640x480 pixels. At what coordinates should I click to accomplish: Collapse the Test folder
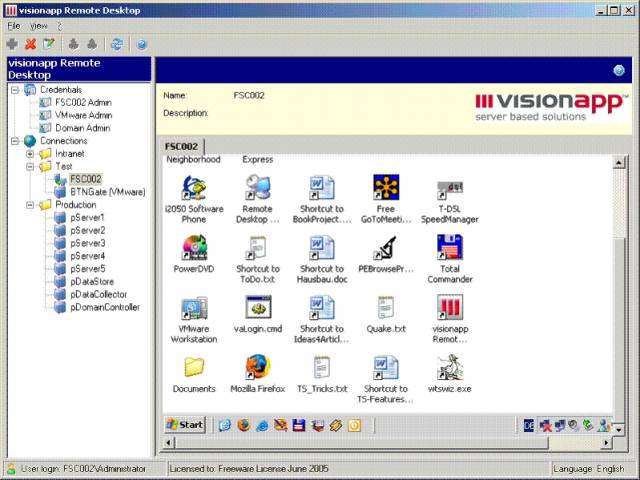tap(30, 167)
